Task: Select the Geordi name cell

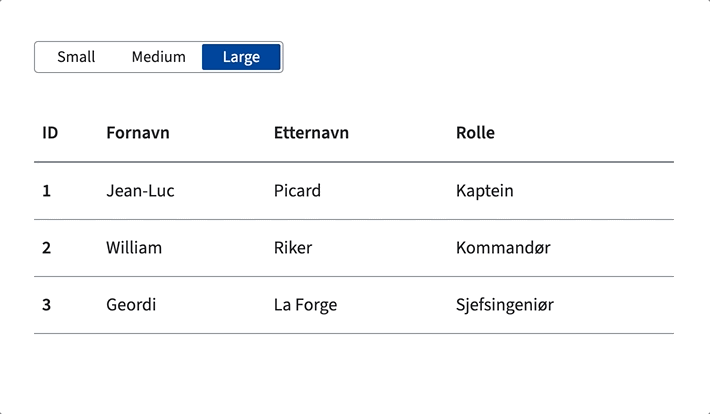Action: coord(131,305)
